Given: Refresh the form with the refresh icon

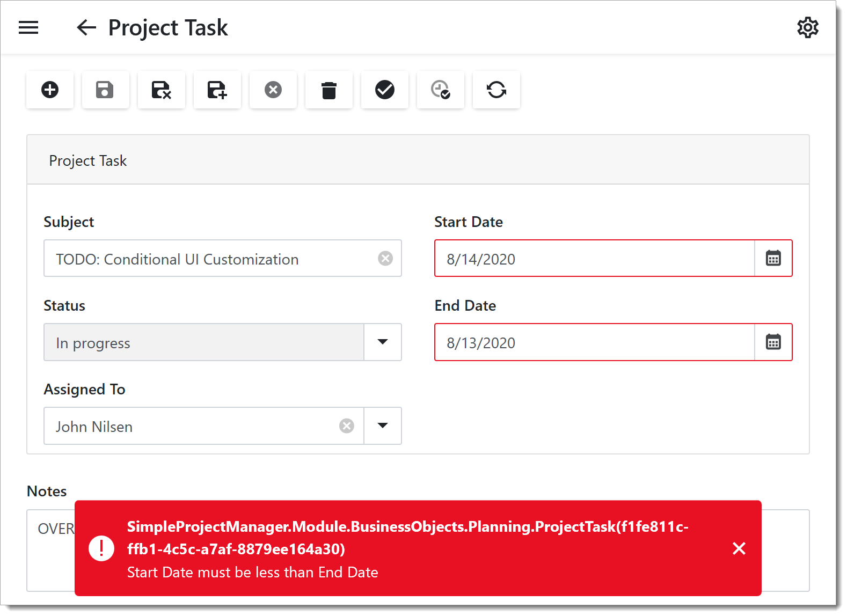Looking at the screenshot, I should click(x=496, y=90).
